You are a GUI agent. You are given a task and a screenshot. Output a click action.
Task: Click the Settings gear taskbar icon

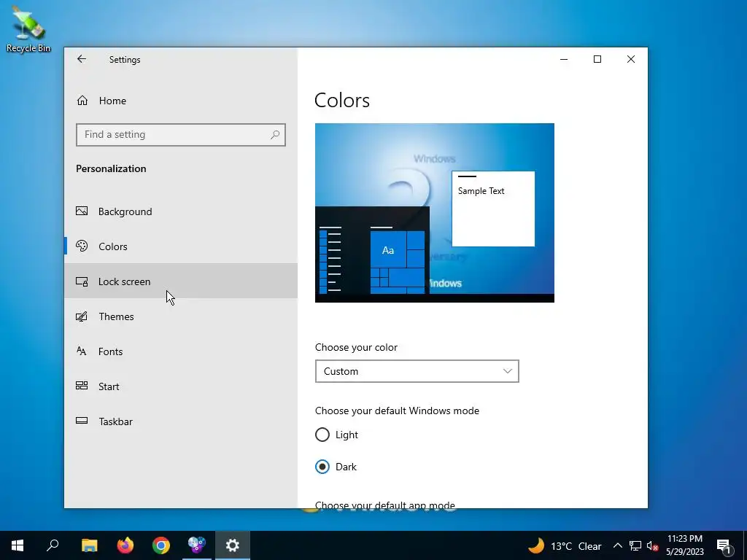coord(233,545)
